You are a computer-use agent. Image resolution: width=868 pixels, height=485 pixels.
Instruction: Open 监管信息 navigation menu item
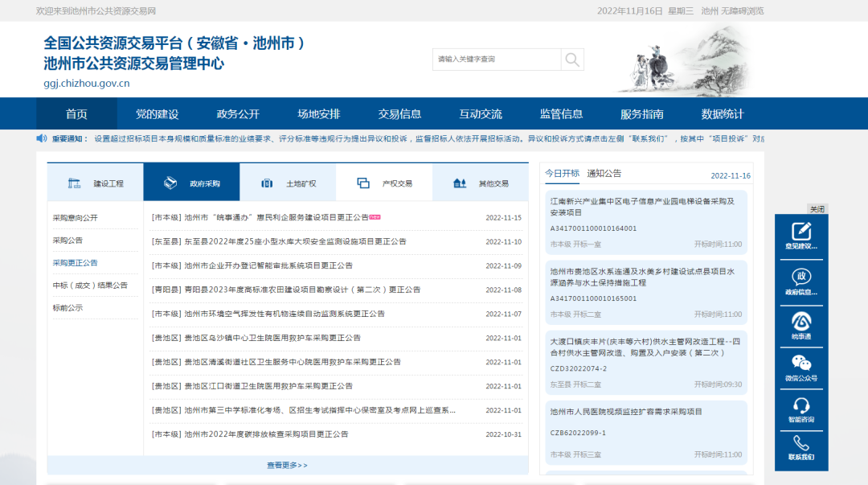coord(561,114)
